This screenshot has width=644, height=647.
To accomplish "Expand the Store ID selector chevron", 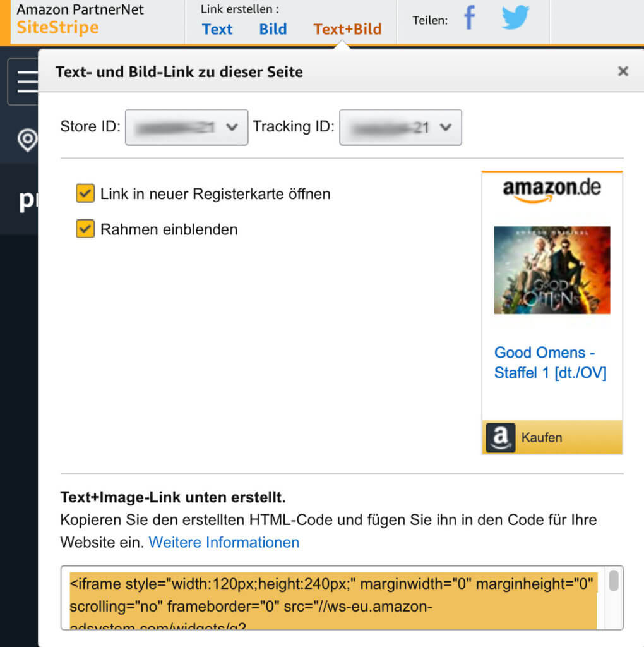I will click(x=231, y=126).
